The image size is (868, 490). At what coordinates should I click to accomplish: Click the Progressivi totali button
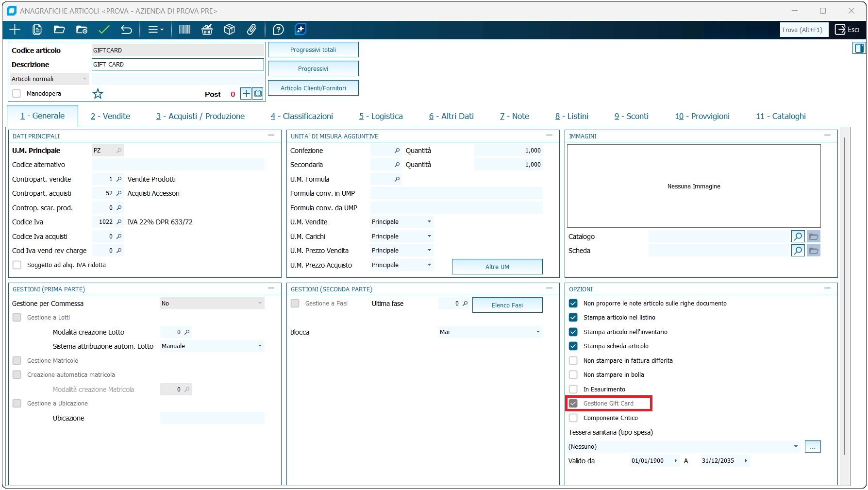(313, 50)
